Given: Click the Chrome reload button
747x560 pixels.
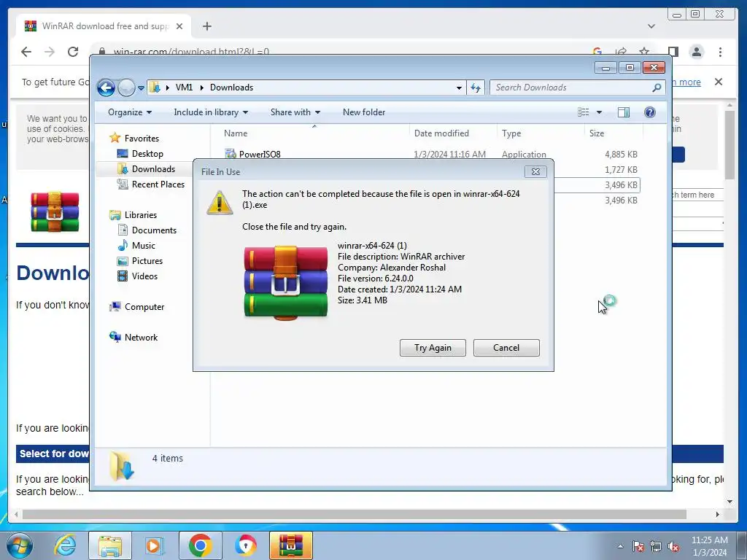Looking at the screenshot, I should tap(73, 52).
